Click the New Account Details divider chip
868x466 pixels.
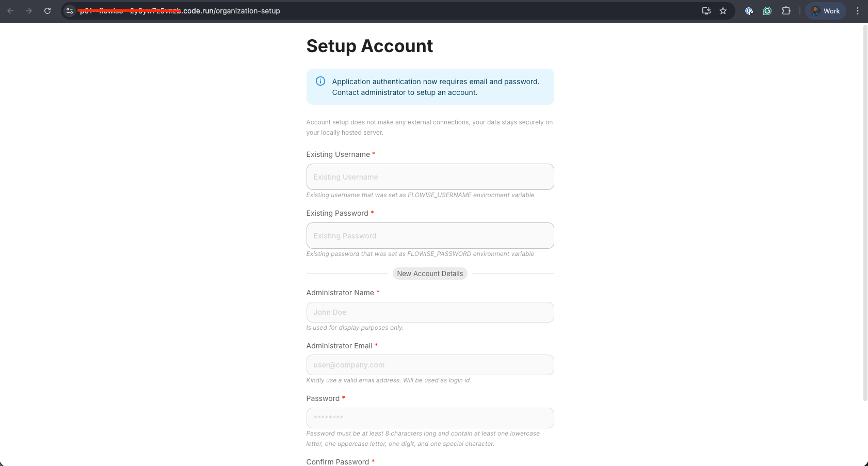[x=430, y=274]
